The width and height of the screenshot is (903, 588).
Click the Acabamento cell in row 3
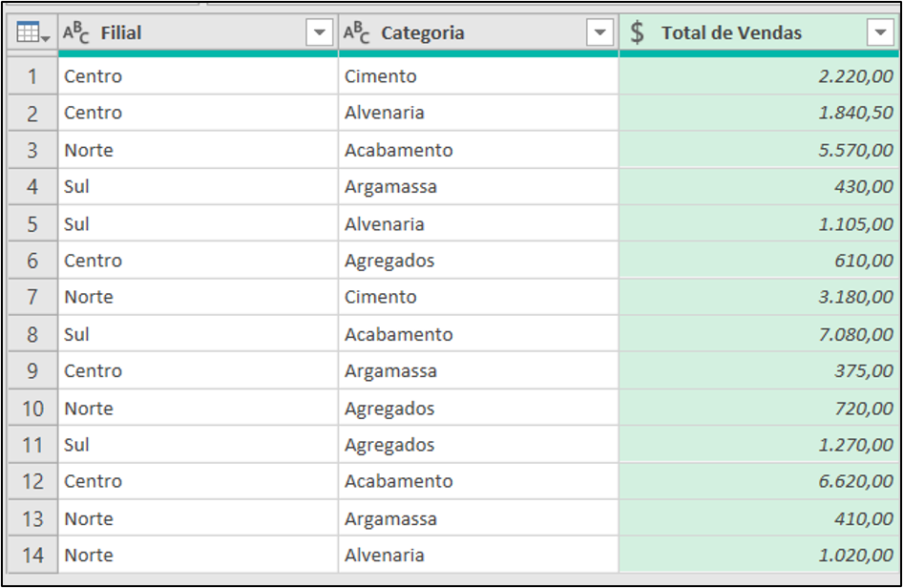tap(478, 150)
